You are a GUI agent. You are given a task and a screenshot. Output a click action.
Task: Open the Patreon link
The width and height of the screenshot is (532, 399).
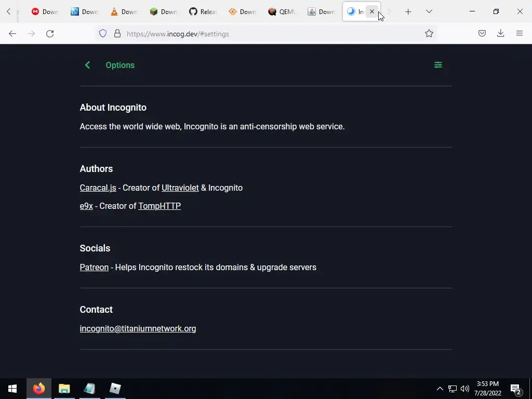(94, 268)
